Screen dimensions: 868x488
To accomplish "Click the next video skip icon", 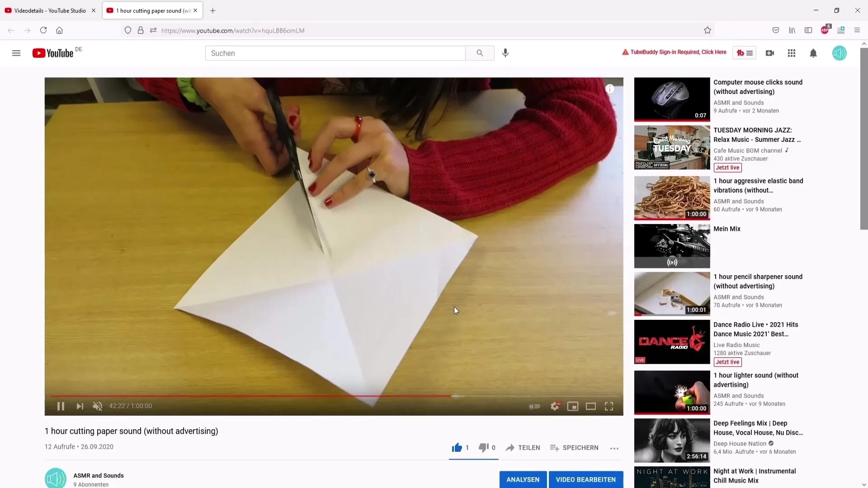I will 79,406.
